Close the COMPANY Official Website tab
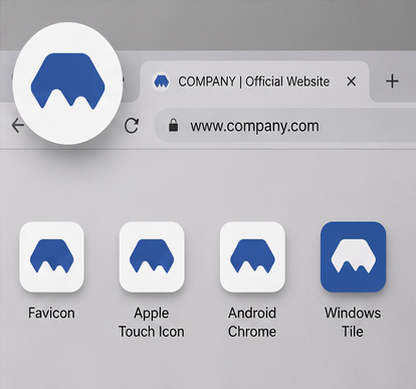The height and width of the screenshot is (389, 416). (351, 81)
